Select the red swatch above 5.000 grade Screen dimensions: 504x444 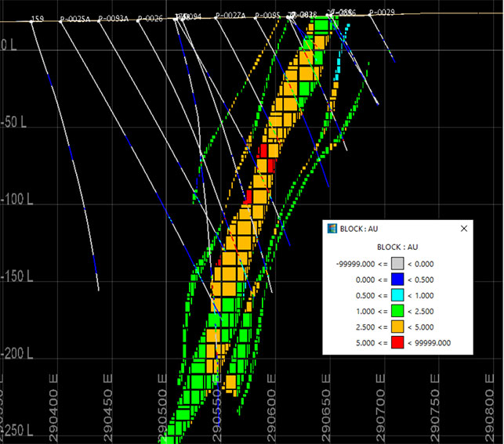tap(398, 342)
